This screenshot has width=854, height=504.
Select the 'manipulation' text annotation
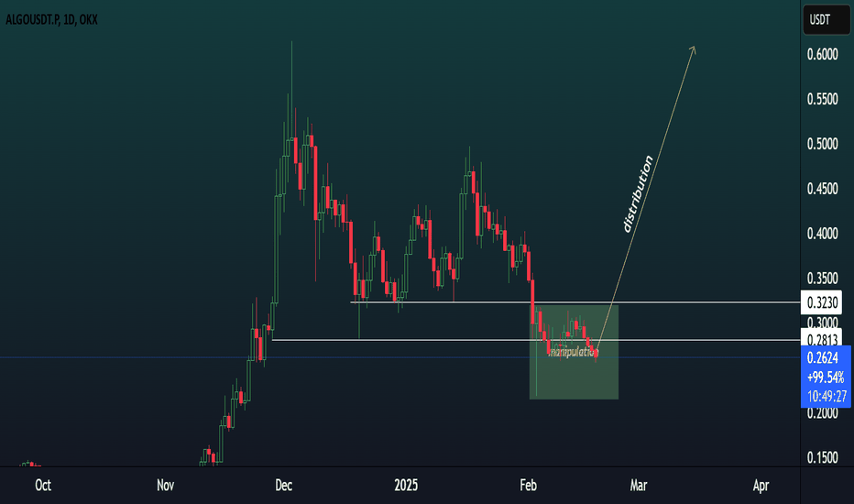[574, 353]
